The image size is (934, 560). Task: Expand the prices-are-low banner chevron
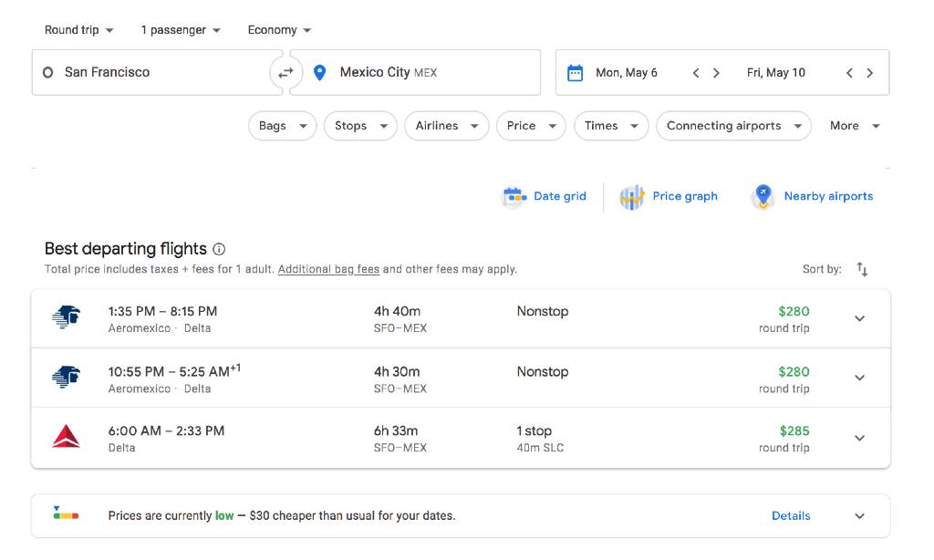click(858, 515)
